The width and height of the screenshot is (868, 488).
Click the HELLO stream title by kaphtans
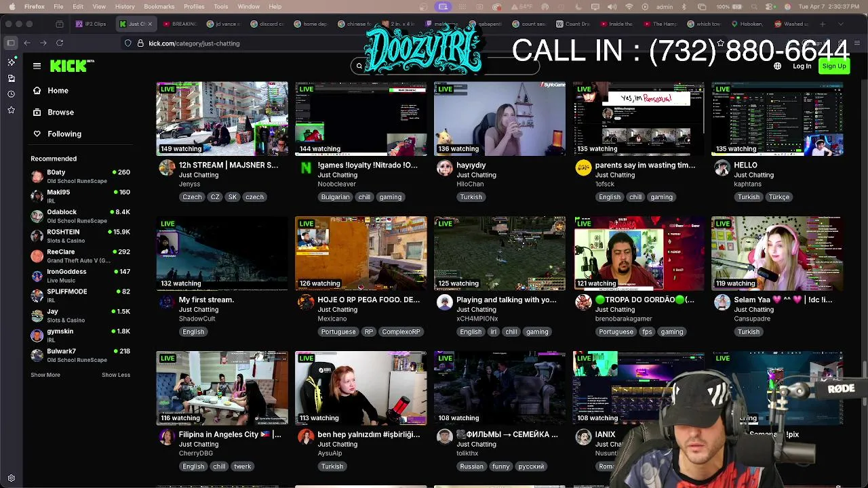[x=745, y=165]
